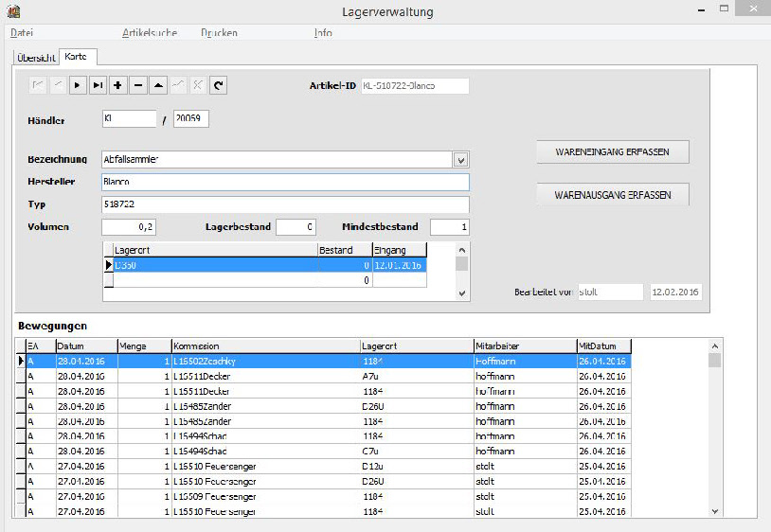This screenshot has width=771, height=532.
Task: Cancel edit with X navigator button
Action: pyautogui.click(x=198, y=85)
